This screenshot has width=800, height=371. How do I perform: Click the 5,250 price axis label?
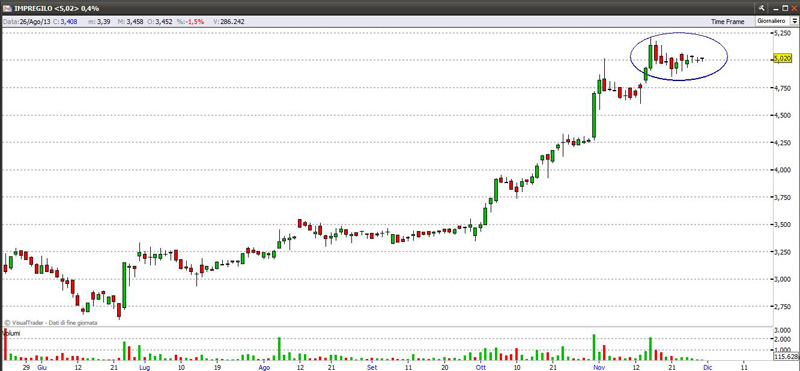point(782,33)
